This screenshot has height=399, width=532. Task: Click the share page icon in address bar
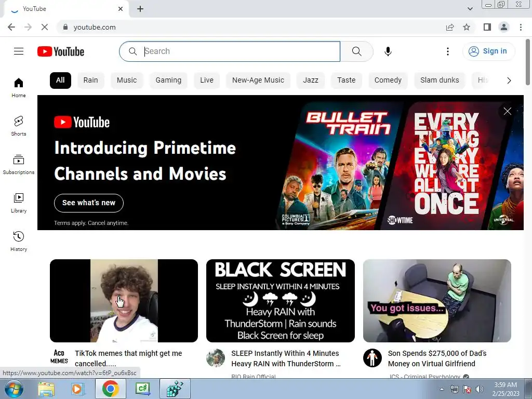pos(450,27)
